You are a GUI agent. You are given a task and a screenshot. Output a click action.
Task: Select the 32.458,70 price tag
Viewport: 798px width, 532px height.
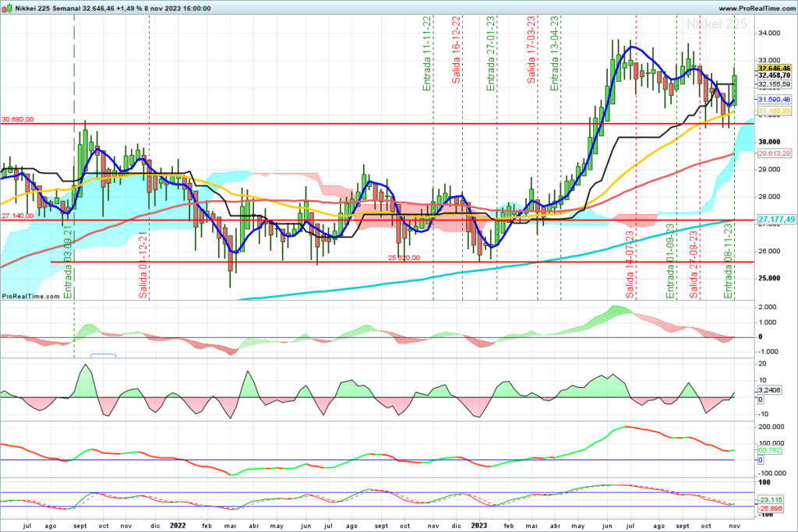pos(774,76)
